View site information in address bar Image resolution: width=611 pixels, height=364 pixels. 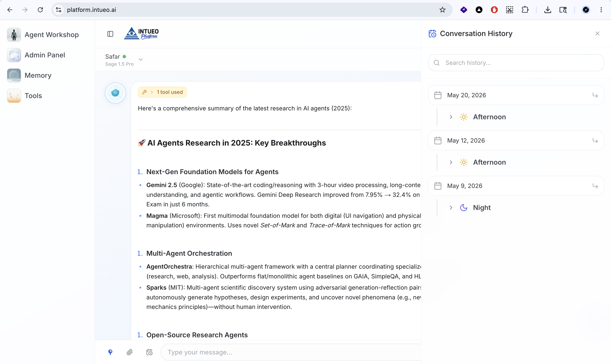tap(58, 10)
